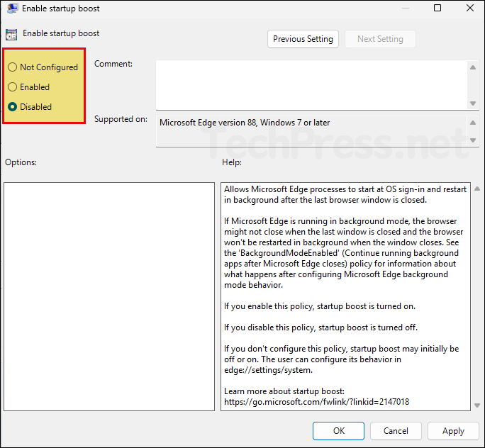Confirm with the OK button
485x448 pixels.
pos(338,431)
